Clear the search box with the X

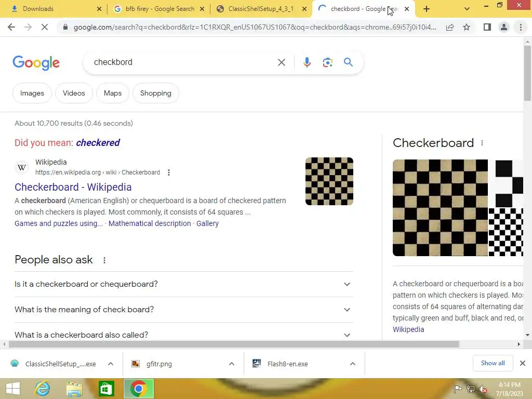(x=281, y=62)
